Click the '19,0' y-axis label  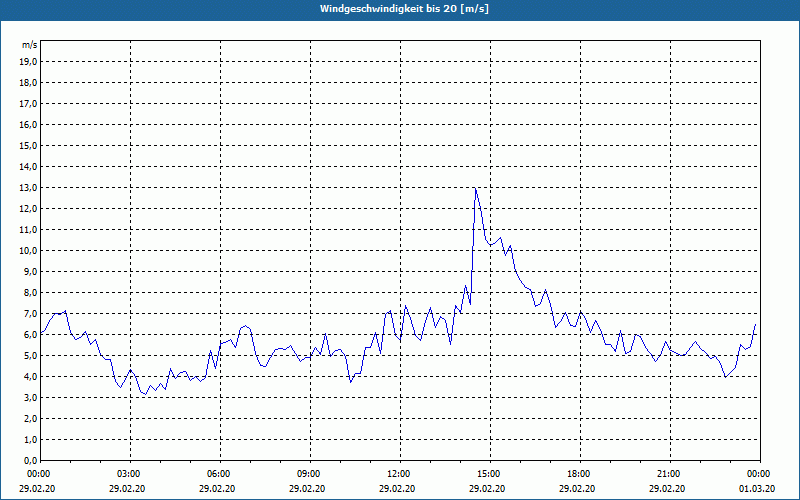29,62
